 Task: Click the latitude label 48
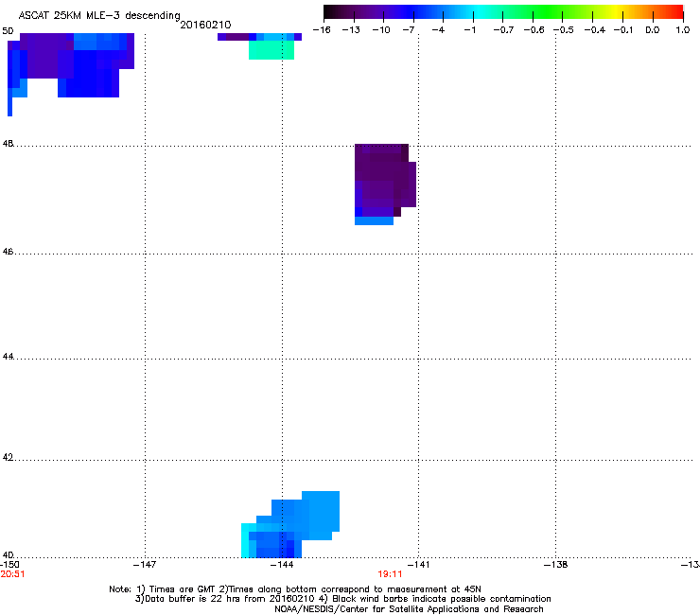pos(8,144)
